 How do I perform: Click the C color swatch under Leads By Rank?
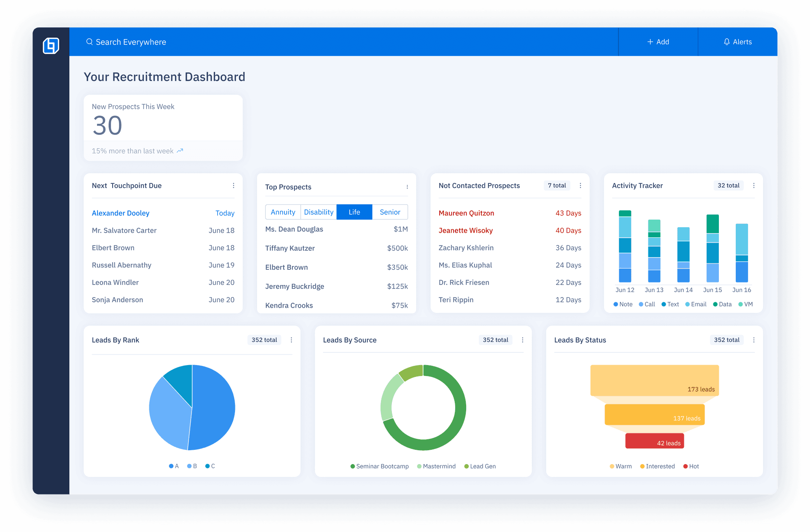coord(208,466)
